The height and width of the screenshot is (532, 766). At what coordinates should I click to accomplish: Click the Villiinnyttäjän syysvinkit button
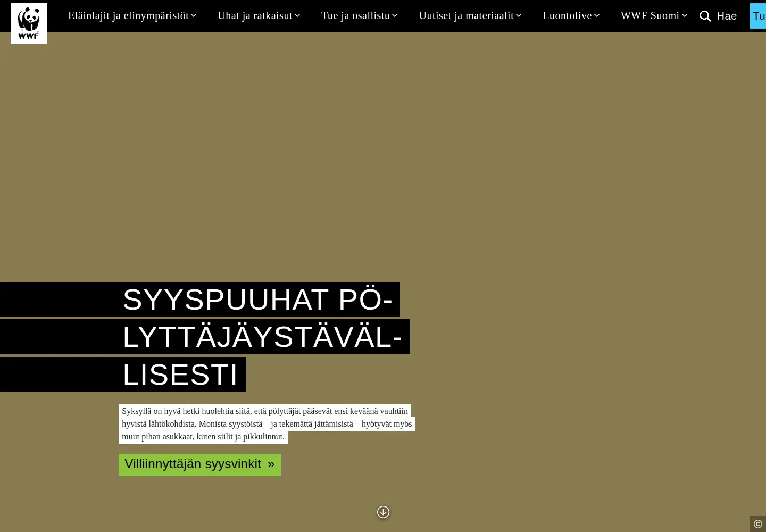tap(199, 464)
